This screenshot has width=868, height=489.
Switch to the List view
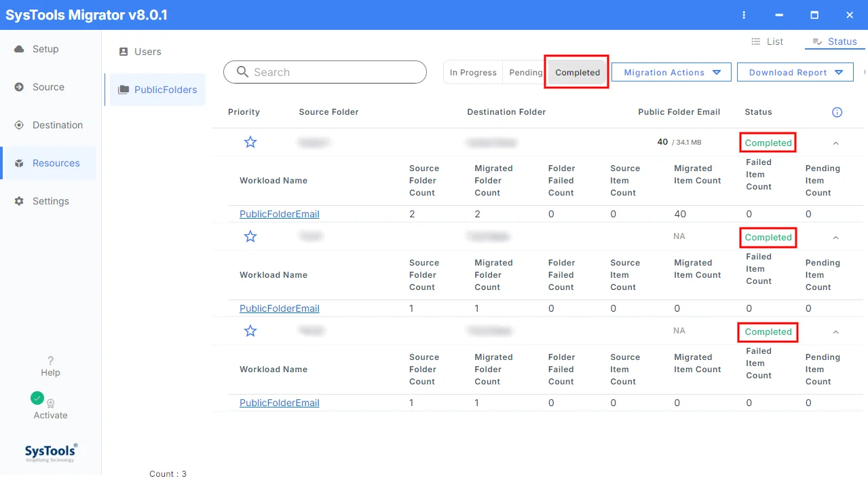point(767,41)
